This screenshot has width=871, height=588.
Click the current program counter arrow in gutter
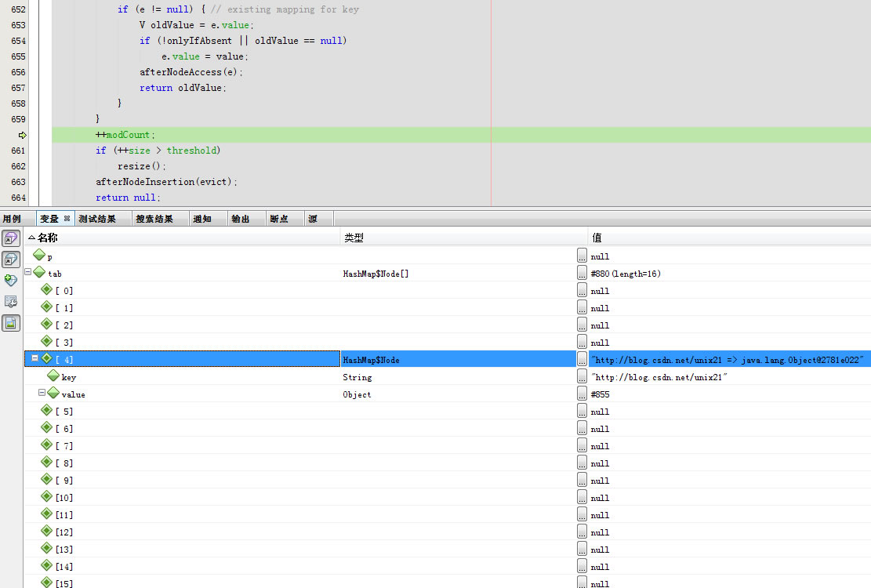click(22, 135)
